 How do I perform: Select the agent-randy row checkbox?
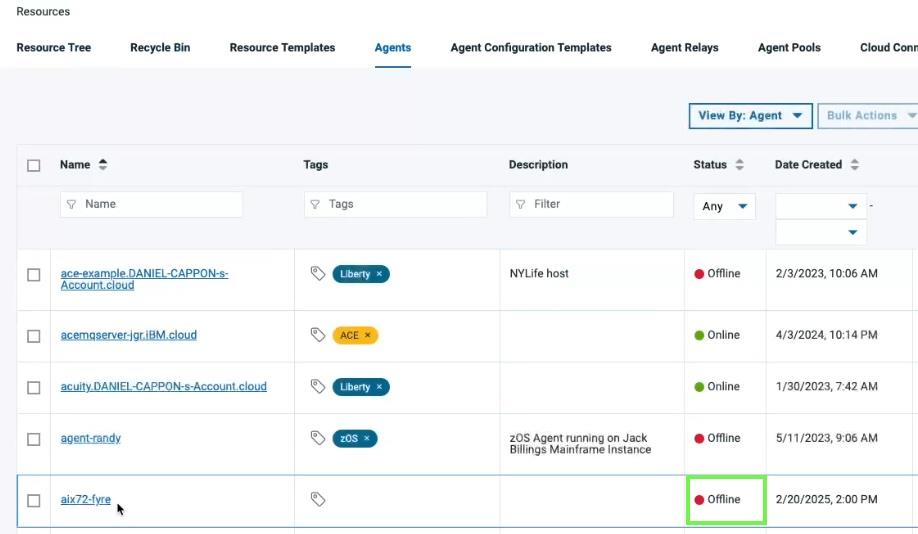pos(34,439)
